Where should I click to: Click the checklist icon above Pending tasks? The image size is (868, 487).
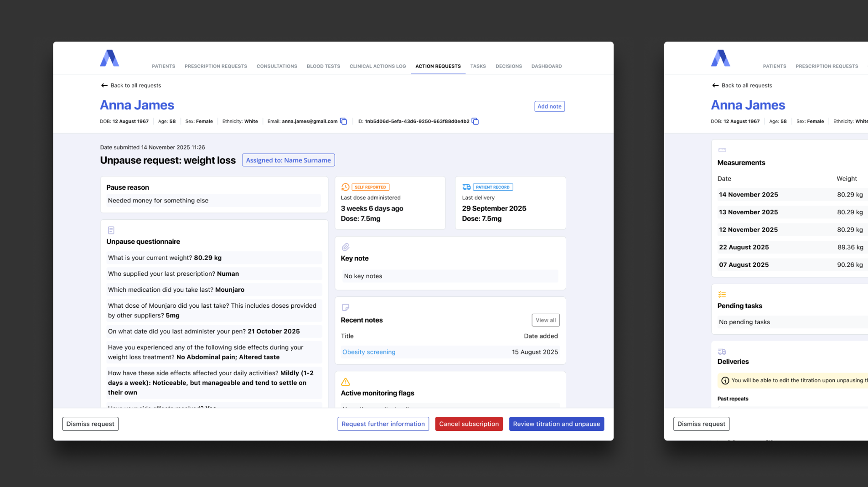[x=722, y=295]
